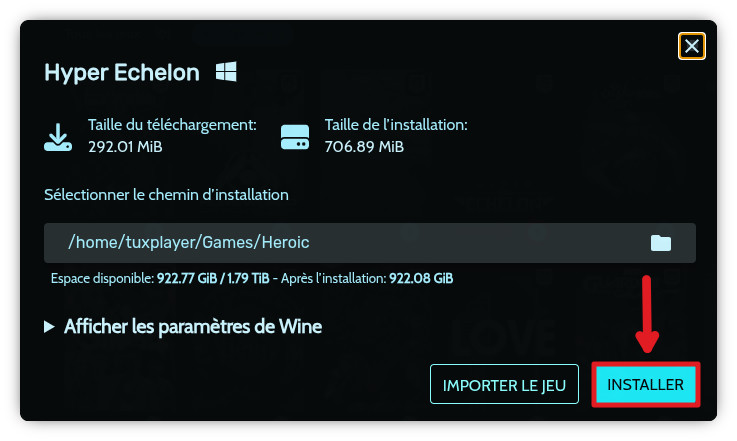The image size is (737, 441).
Task: Close the Hyper Echelon install dialog
Action: (692, 46)
